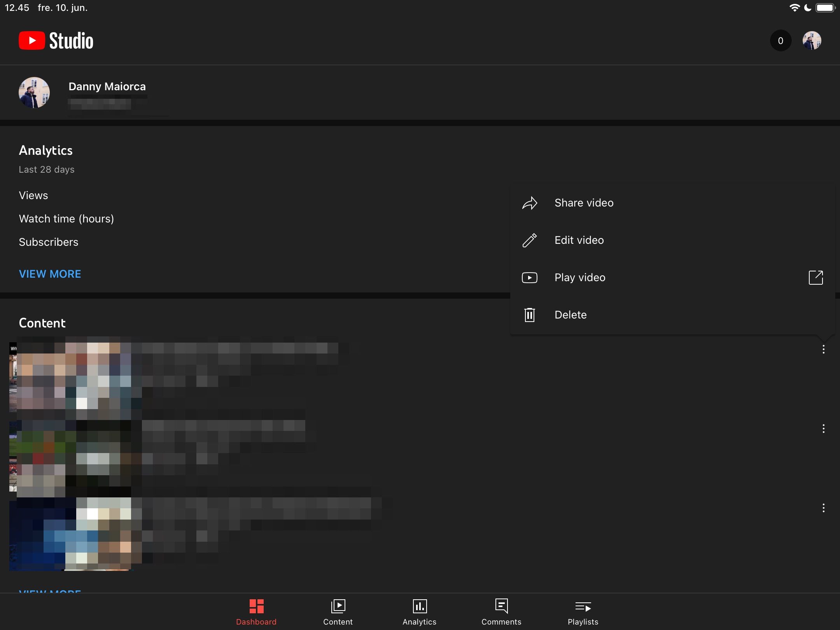Click the Last 28 days label

pyautogui.click(x=47, y=170)
